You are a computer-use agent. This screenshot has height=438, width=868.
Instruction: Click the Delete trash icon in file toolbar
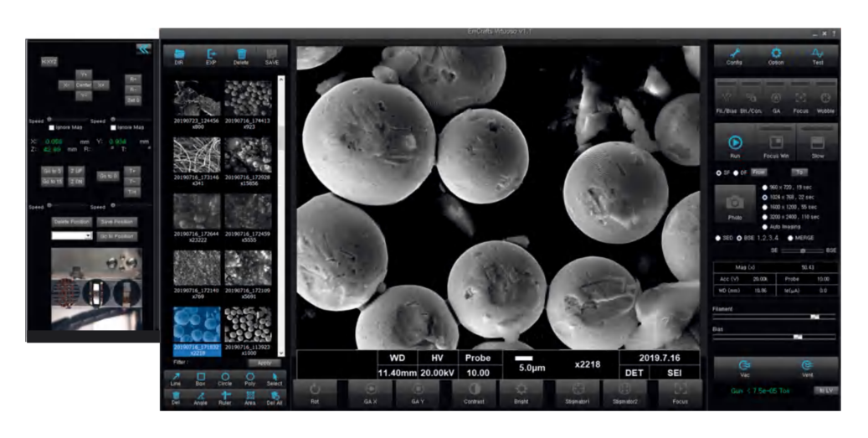[x=241, y=56]
